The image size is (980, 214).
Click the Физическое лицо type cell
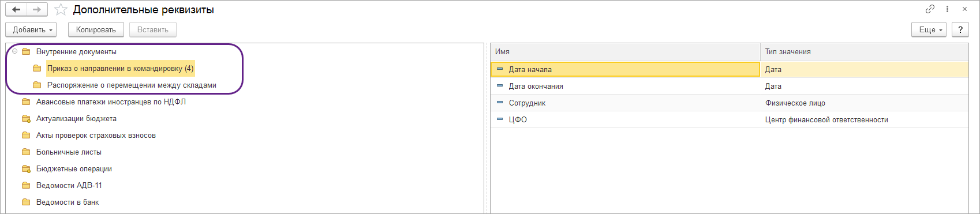tap(864, 103)
